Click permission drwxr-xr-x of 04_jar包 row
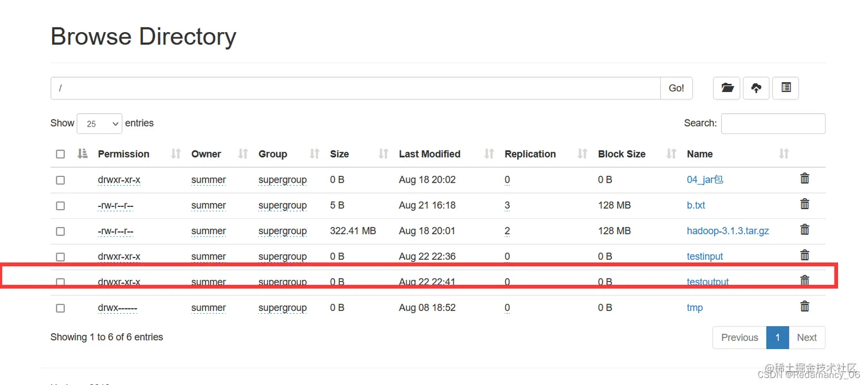 click(x=119, y=179)
